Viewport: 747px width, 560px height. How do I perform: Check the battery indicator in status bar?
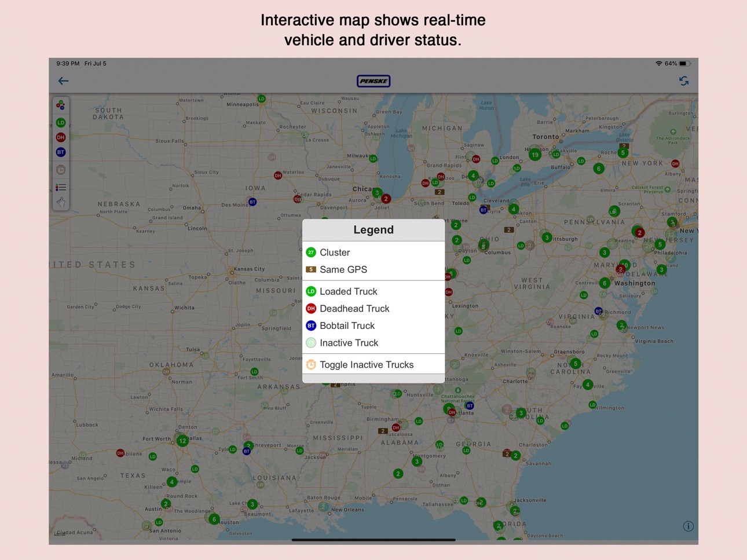tap(685, 64)
